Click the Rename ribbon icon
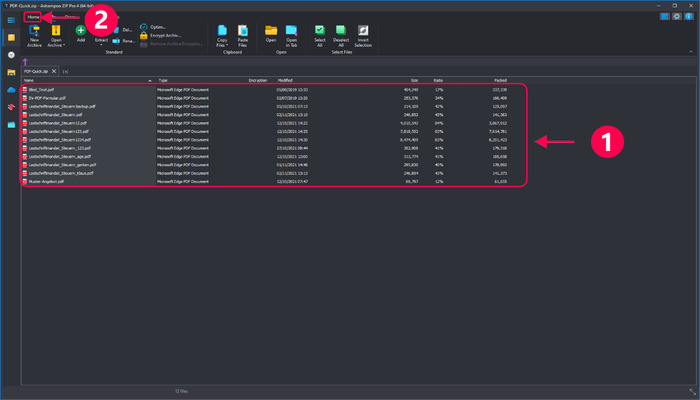700x400 pixels. [116, 41]
